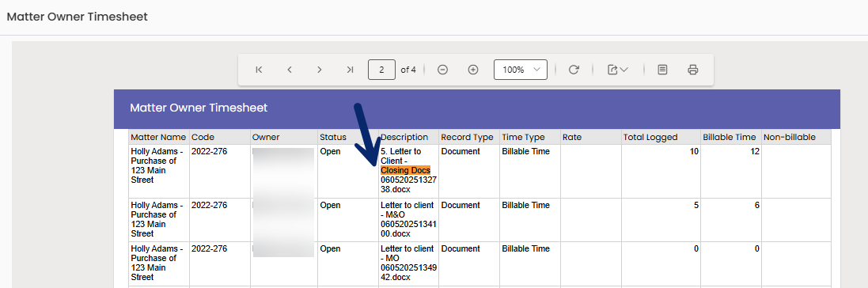Click the Total Logged column header
Image resolution: width=868 pixels, height=288 pixels.
click(x=661, y=138)
